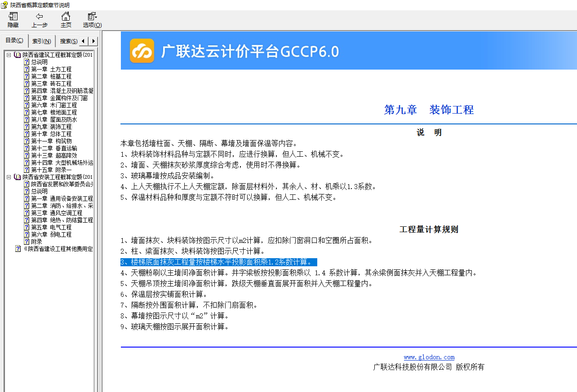The width and height of the screenshot is (577, 392).
Task: Open 总说明 under 安装工程概算定额
Action: 39,191
